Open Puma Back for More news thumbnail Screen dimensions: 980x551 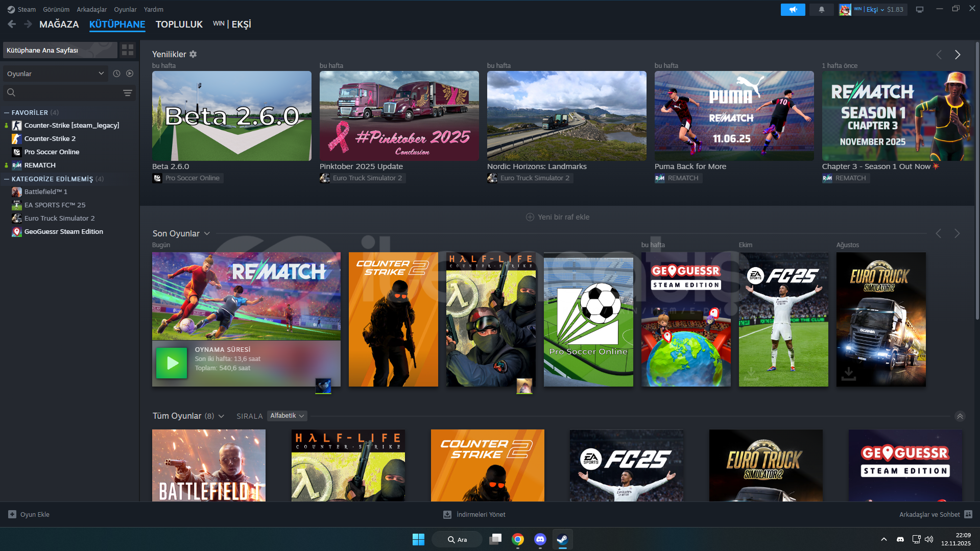point(734,116)
